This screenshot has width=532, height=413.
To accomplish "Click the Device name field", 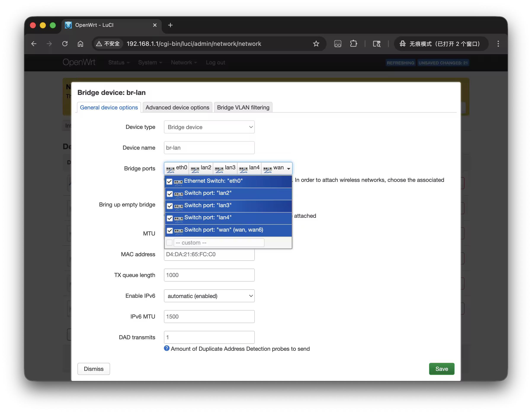I will tap(209, 147).
